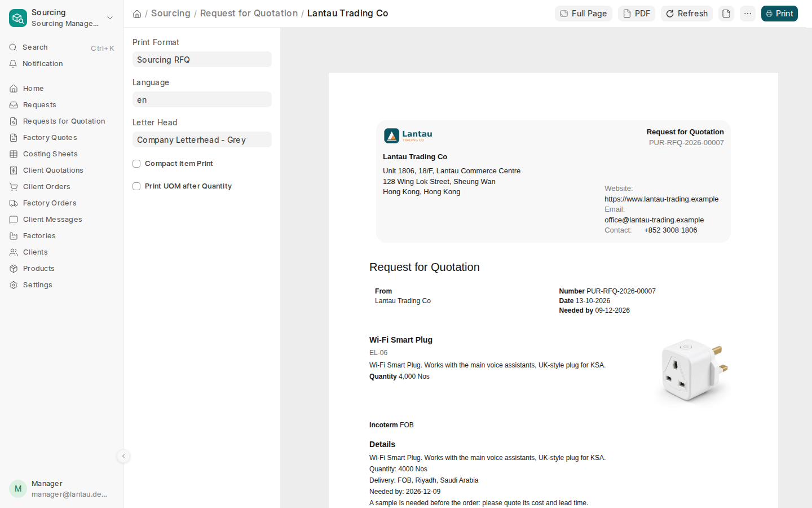Open Factories in the sidebar
This screenshot has width=812, height=508.
[61, 236]
